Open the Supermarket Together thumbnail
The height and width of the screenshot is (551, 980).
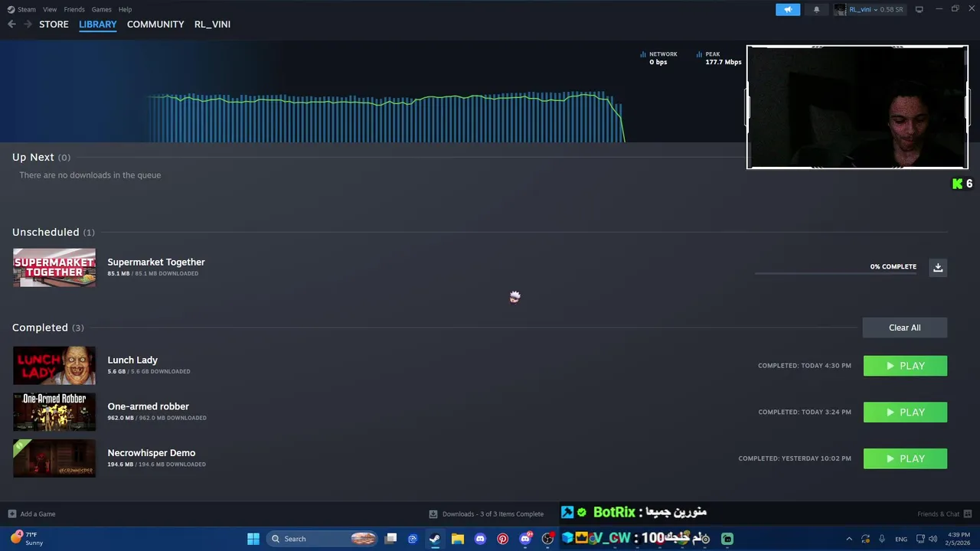(54, 268)
